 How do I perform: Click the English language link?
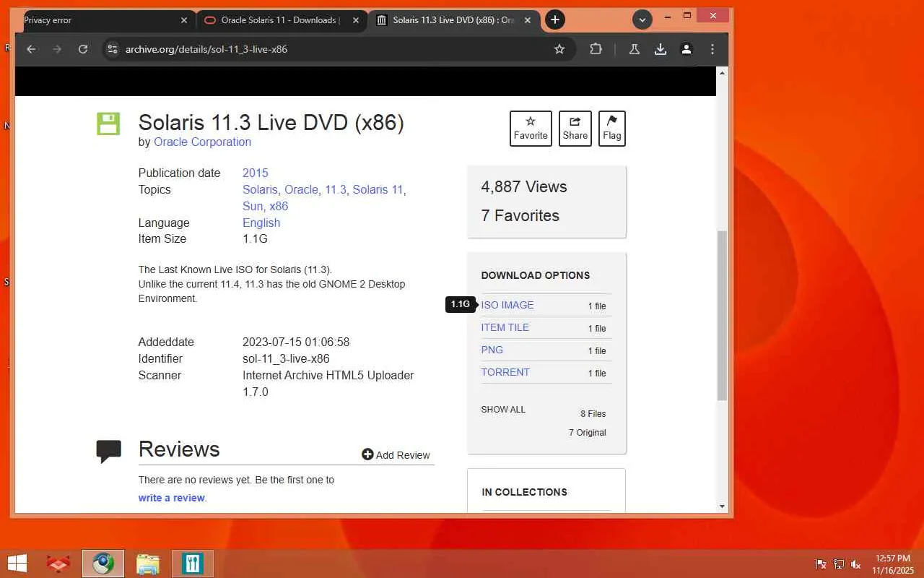261,223
